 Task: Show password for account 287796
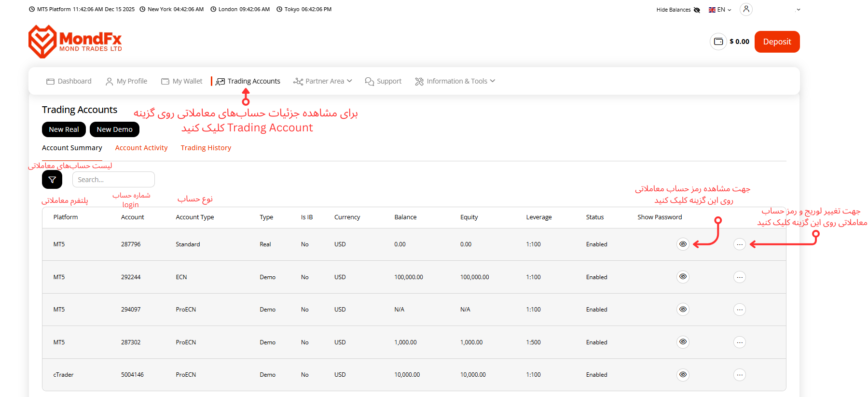pos(683,244)
